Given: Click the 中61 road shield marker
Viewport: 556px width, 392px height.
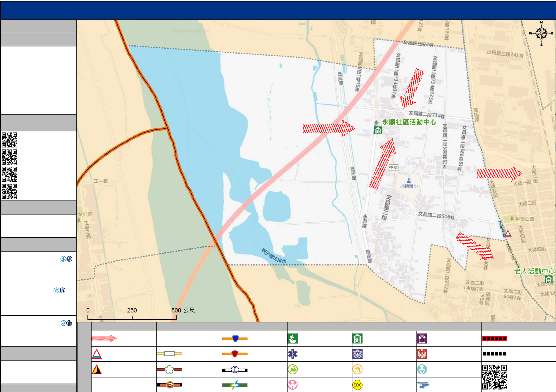Looking at the screenshot, I should (394, 168).
